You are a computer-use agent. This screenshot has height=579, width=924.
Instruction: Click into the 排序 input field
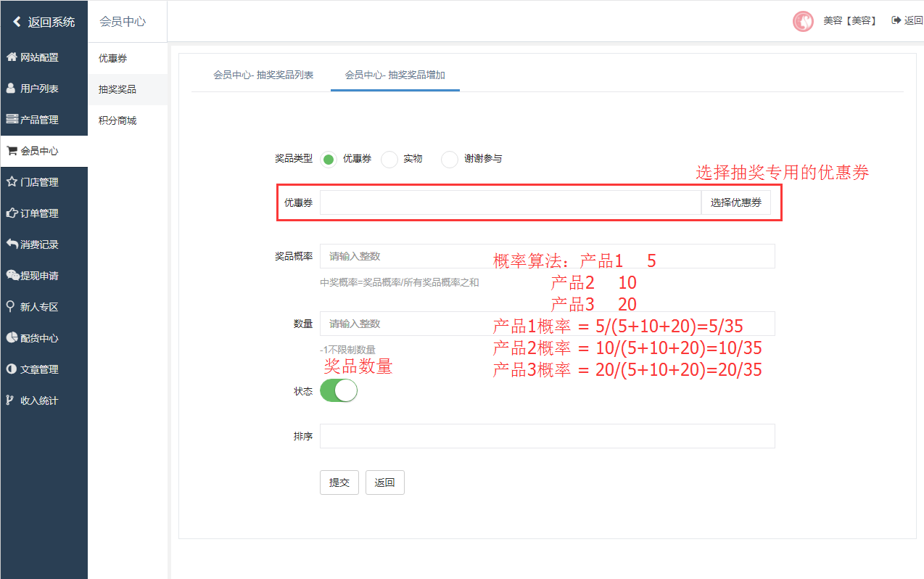(547, 436)
